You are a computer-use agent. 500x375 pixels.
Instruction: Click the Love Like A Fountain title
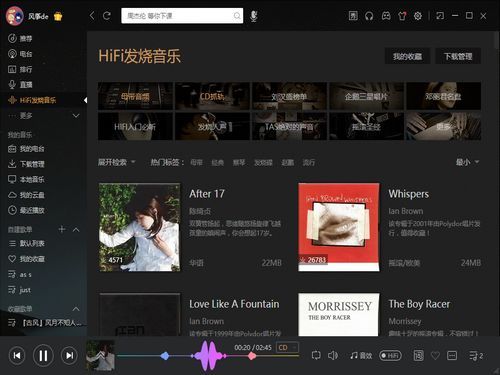(x=234, y=304)
